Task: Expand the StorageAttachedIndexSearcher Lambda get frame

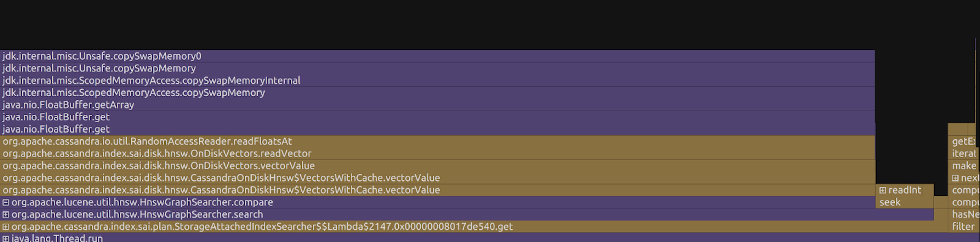Action: click(x=6, y=226)
